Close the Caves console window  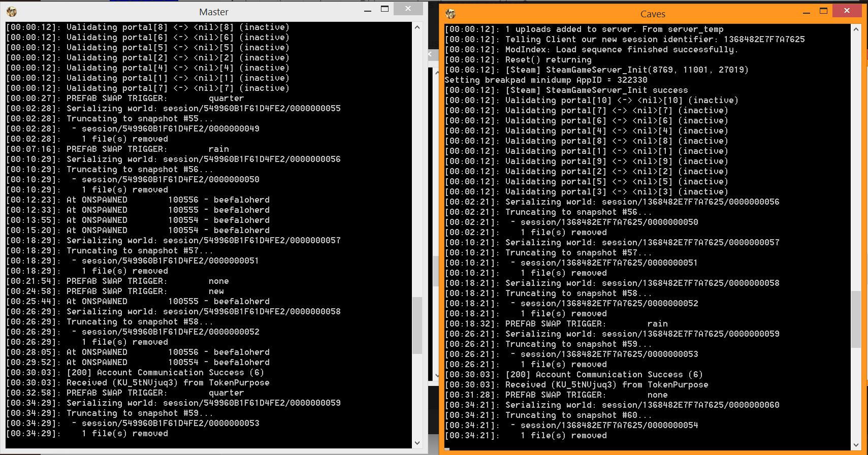(x=847, y=11)
